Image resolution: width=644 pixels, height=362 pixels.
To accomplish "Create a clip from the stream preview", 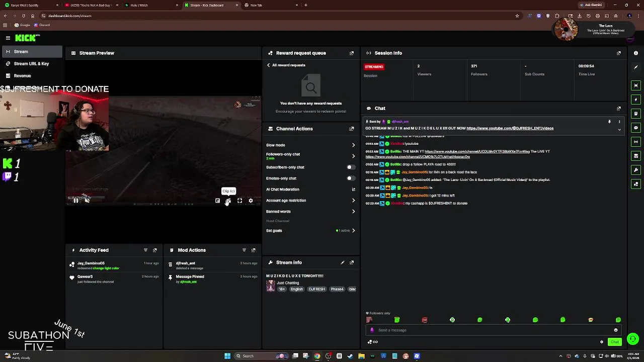I will [x=228, y=201].
